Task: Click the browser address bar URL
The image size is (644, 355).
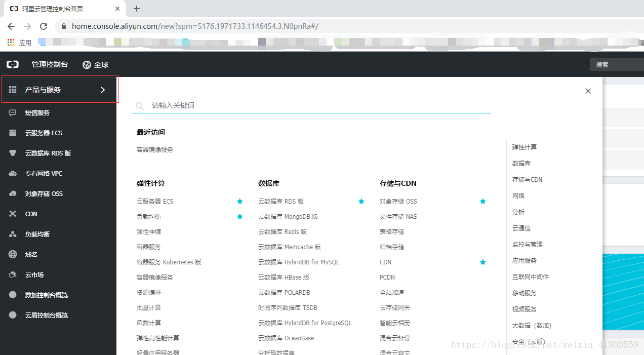Action: click(195, 26)
